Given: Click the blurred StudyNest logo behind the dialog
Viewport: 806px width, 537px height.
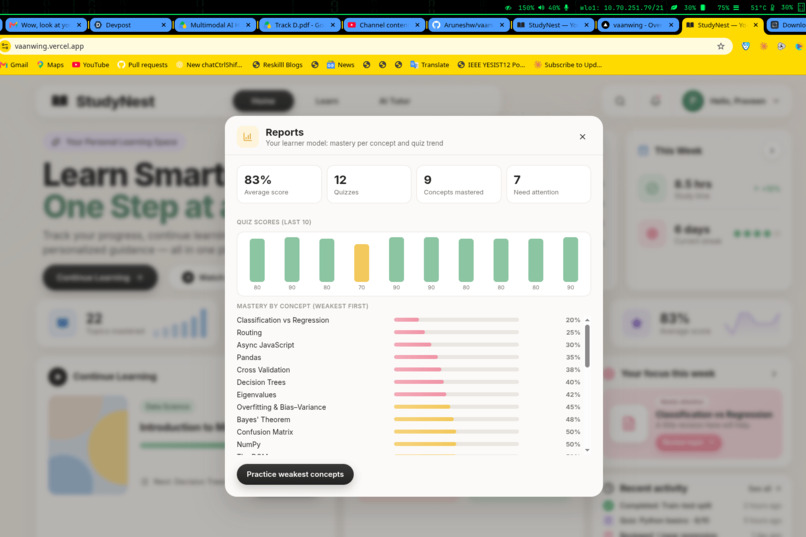Looking at the screenshot, I should (x=103, y=101).
